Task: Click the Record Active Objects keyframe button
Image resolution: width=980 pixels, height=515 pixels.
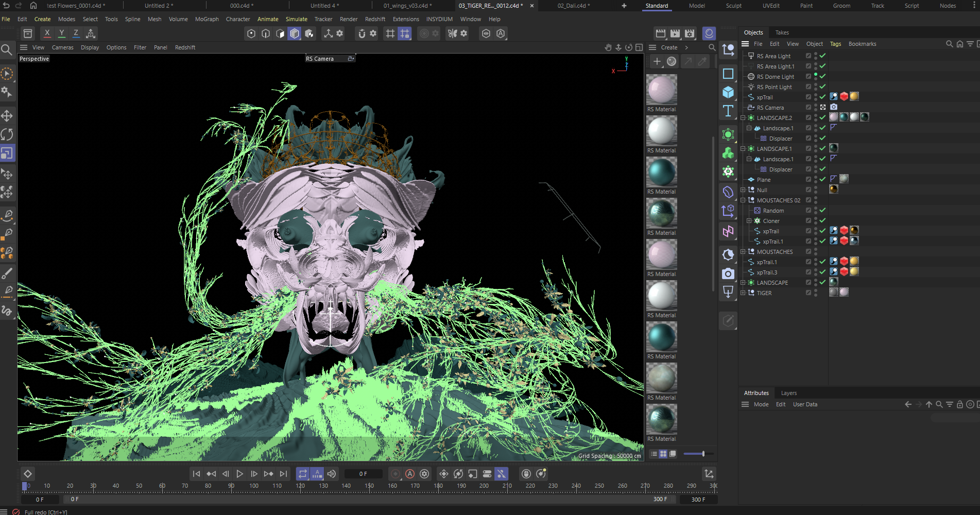Action: click(396, 474)
